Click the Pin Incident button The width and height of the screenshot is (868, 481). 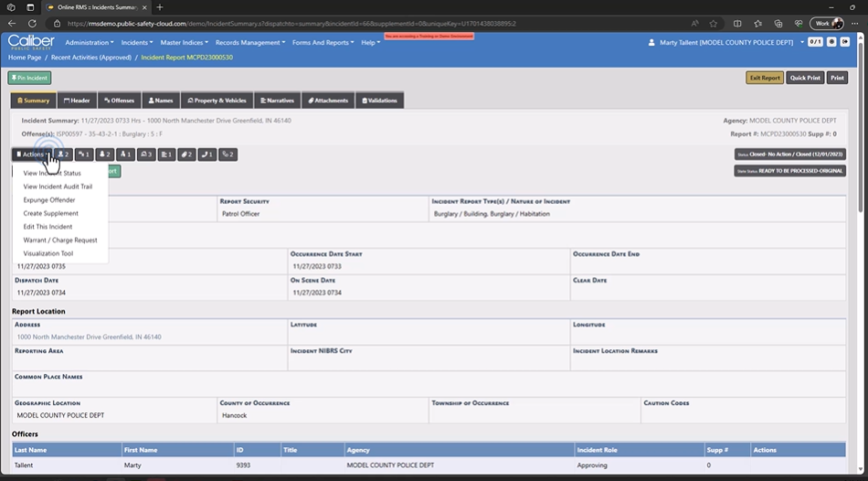pyautogui.click(x=29, y=78)
